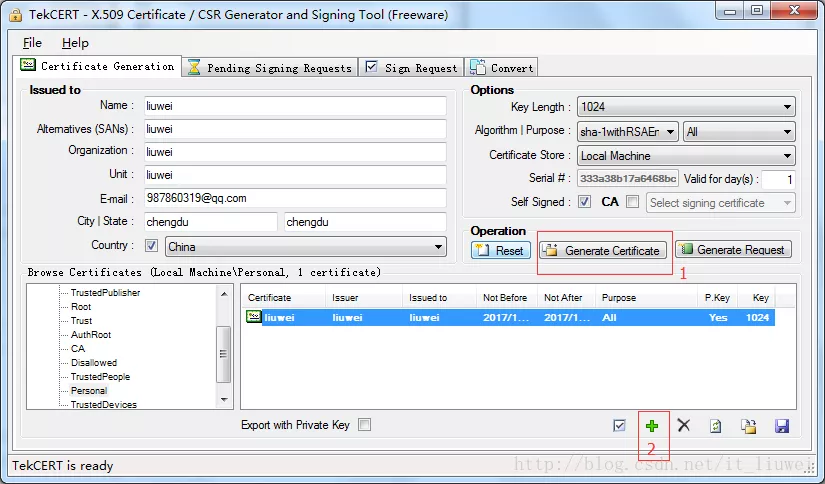Switch to the Pending Signing Requests tab
Viewport: 825px width, 484px height.
coord(270,68)
